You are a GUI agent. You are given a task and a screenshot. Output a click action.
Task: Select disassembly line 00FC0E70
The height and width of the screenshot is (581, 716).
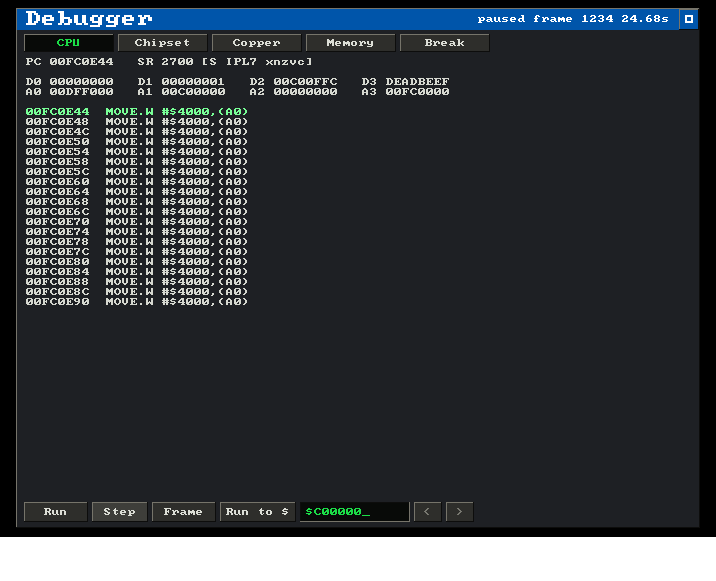137,222
